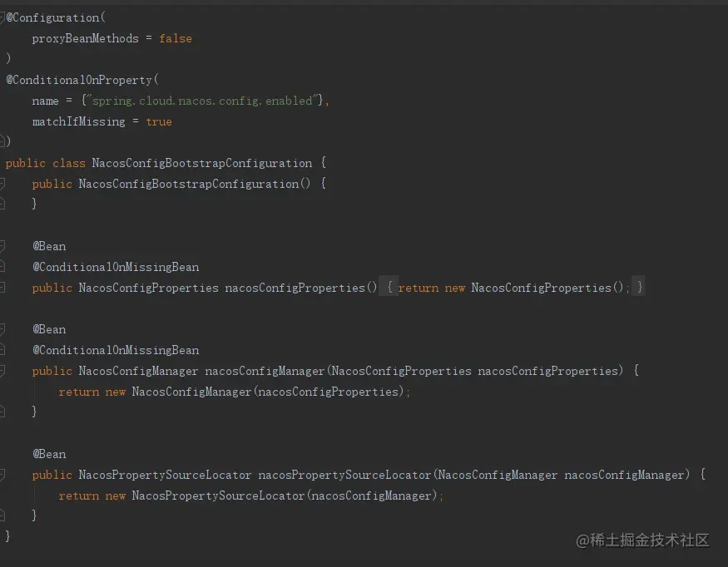Place cursor on proxyBeanMethods attribute
728x567 pixels.
pos(86,38)
